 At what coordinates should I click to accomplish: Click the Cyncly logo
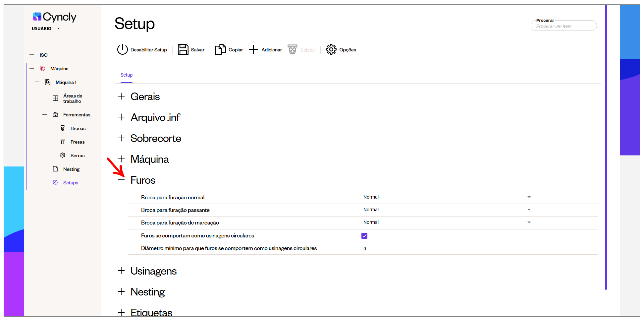[x=55, y=17]
